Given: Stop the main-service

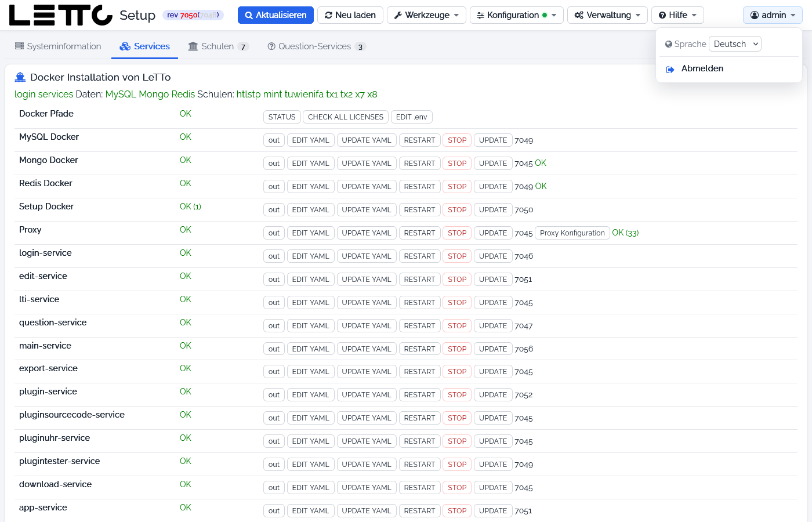Looking at the screenshot, I should [x=457, y=349].
